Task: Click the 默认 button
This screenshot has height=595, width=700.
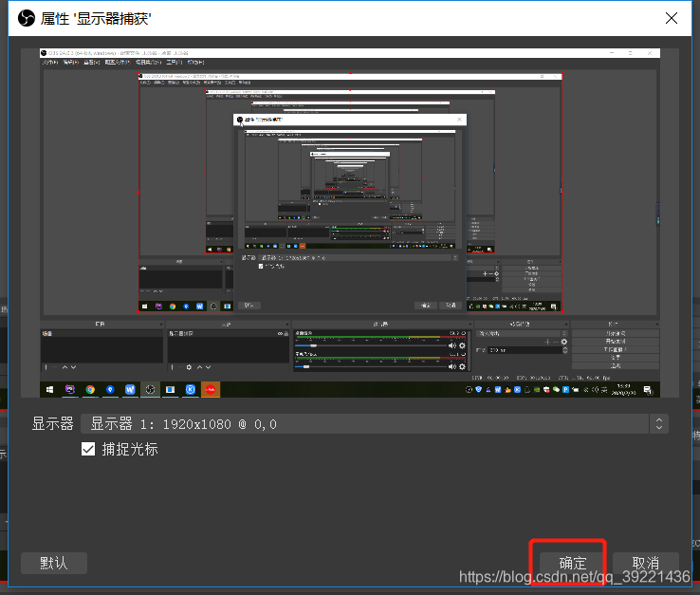Action: tap(53, 563)
